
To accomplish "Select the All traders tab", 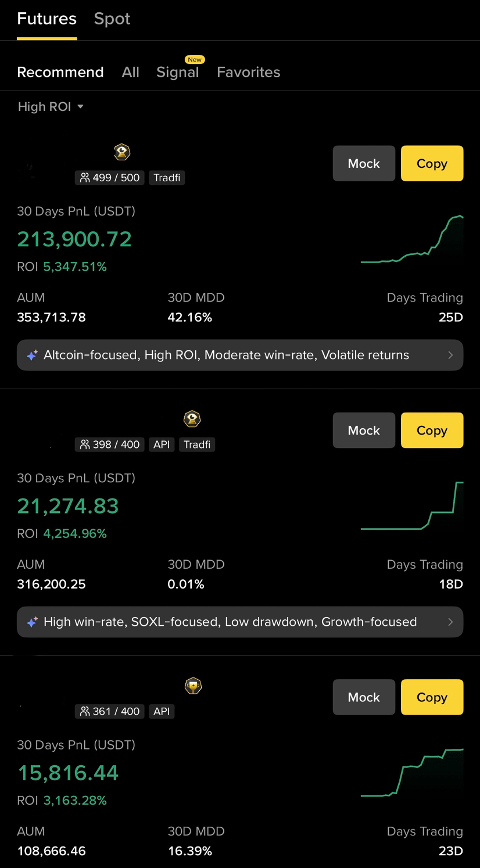I will 131,72.
